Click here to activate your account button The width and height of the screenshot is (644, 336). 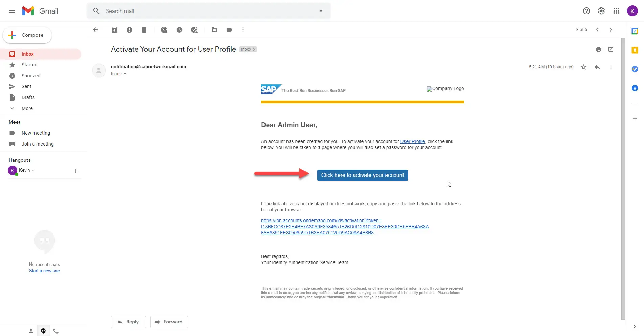tap(363, 175)
